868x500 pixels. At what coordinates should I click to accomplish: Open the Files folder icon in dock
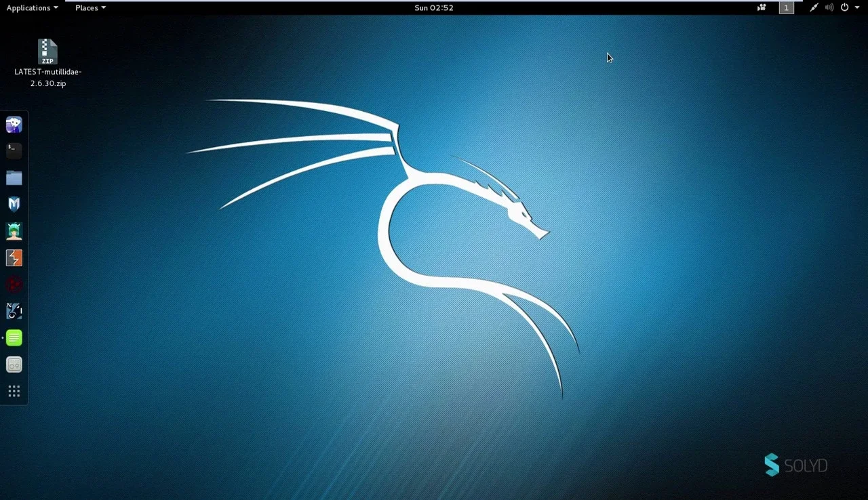14,178
